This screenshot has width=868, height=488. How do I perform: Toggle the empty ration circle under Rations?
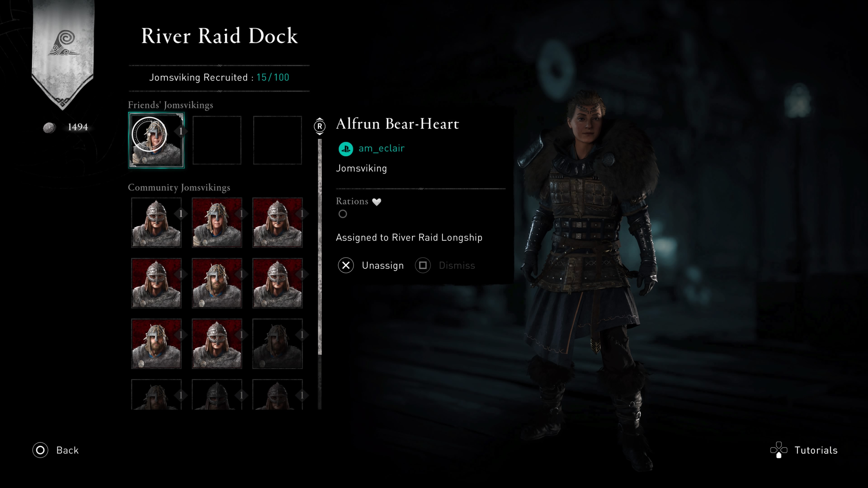[x=343, y=214]
